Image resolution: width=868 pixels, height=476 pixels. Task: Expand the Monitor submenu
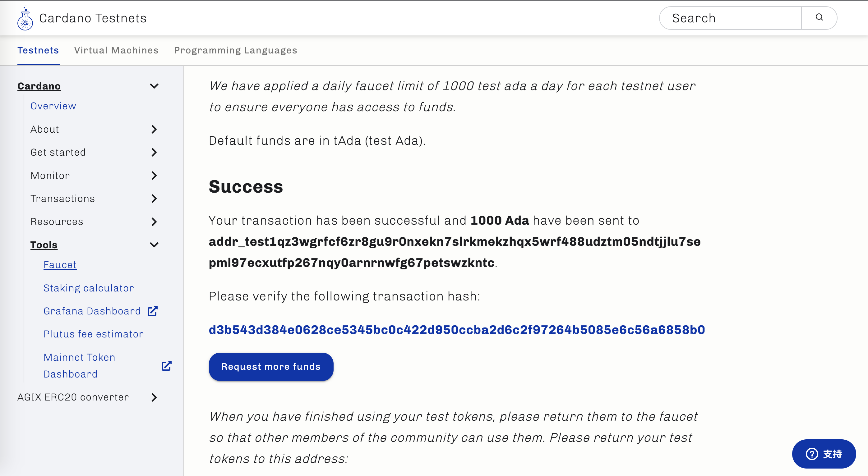[x=154, y=176]
